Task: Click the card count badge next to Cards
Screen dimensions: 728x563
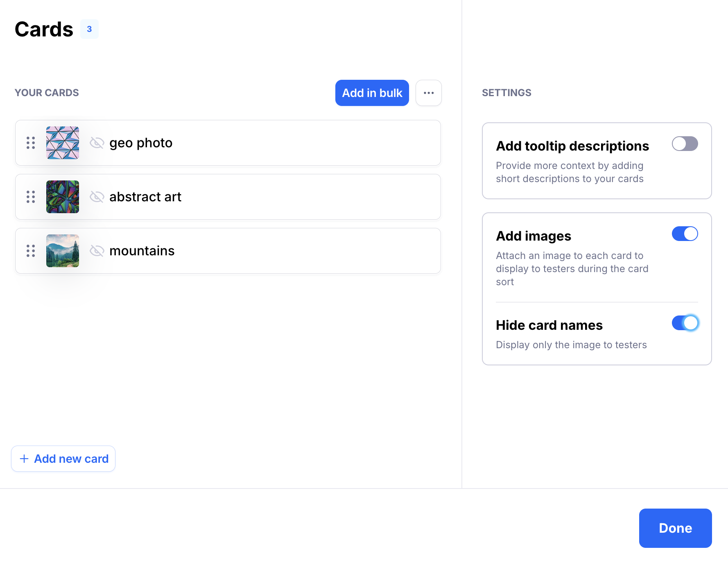Action: pyautogui.click(x=89, y=29)
